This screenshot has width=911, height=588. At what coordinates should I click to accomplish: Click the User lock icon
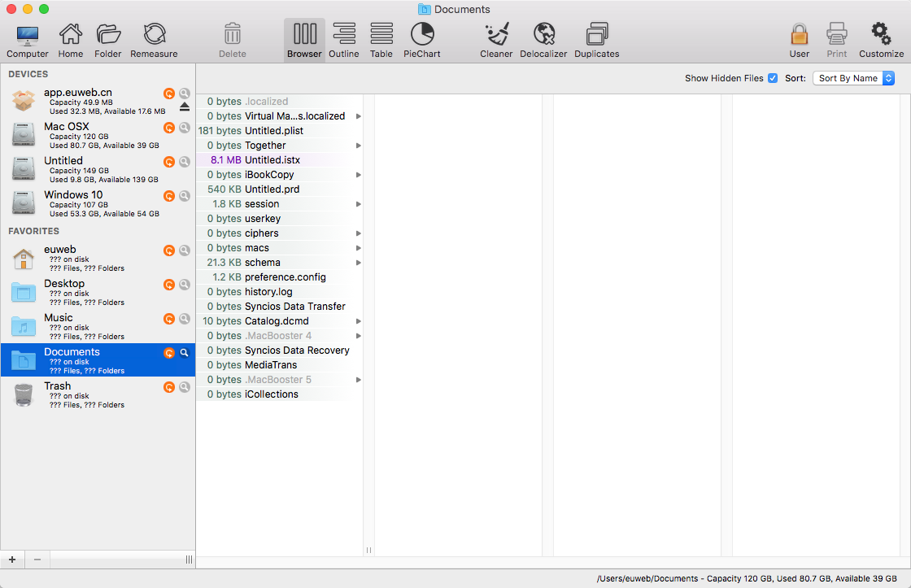tap(800, 40)
